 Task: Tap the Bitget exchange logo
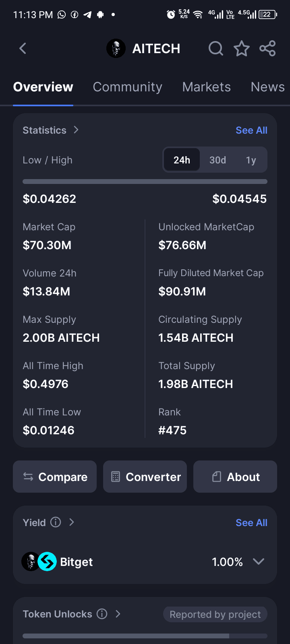tap(47, 561)
